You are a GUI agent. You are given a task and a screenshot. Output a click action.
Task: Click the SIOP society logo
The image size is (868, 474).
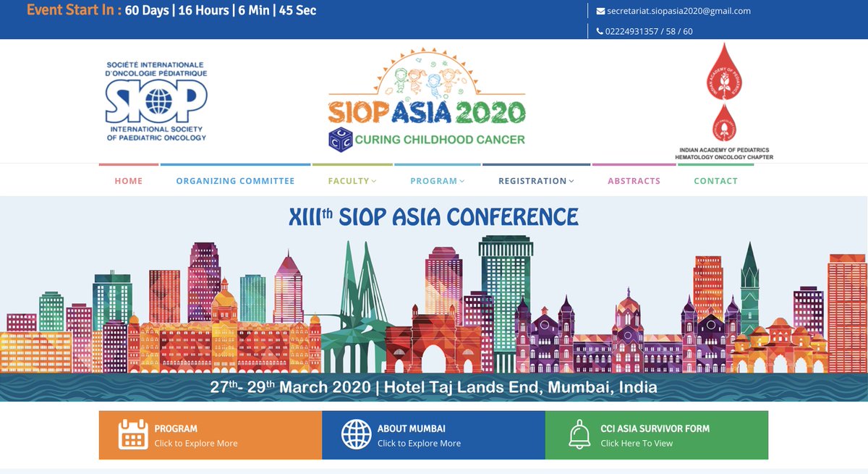tap(156, 101)
